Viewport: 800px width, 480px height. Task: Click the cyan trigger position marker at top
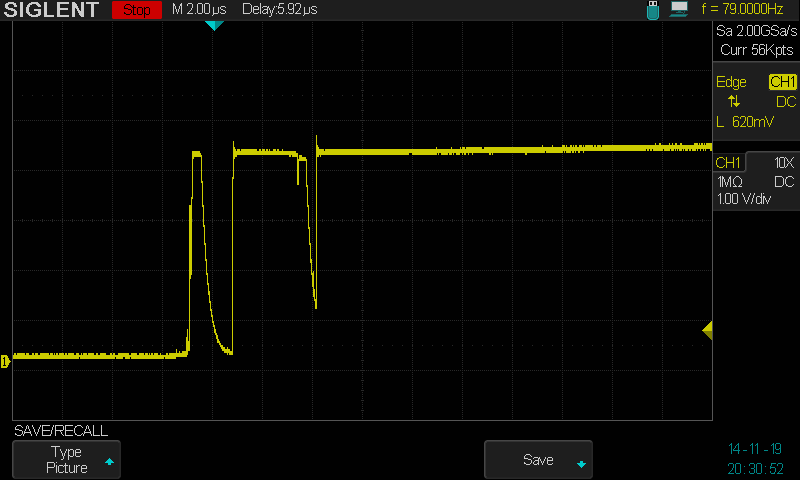[x=213, y=26]
